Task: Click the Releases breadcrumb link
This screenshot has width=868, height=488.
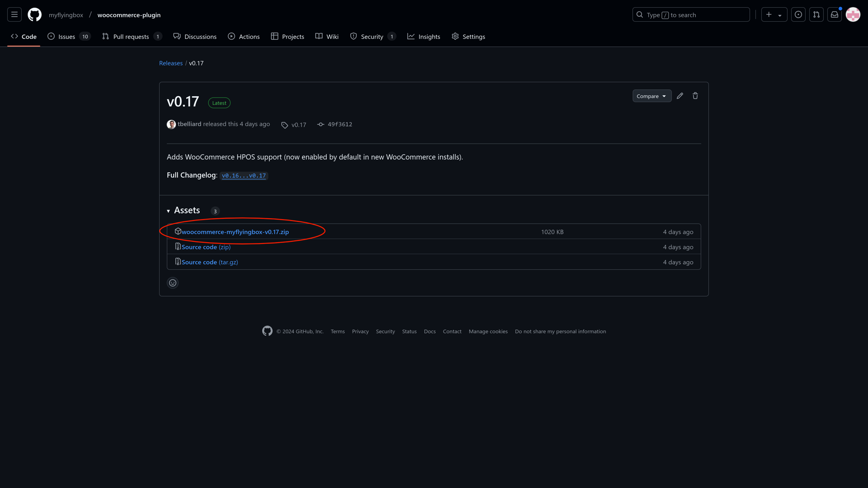Action: 171,63
